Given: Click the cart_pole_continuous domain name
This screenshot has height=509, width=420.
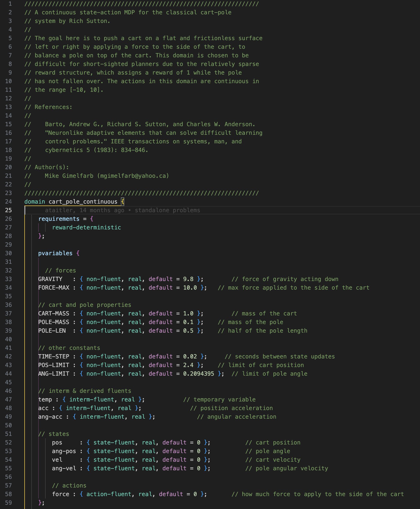Looking at the screenshot, I should (83, 202).
